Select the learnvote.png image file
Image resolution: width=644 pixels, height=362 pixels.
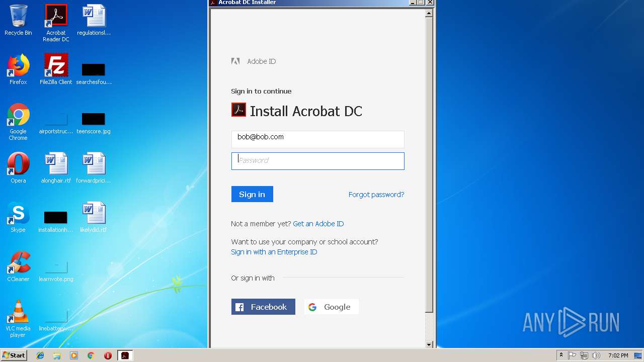56,271
